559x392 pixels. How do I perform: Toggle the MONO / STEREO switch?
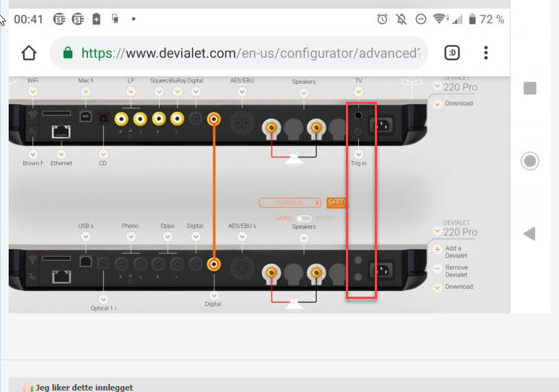click(304, 218)
